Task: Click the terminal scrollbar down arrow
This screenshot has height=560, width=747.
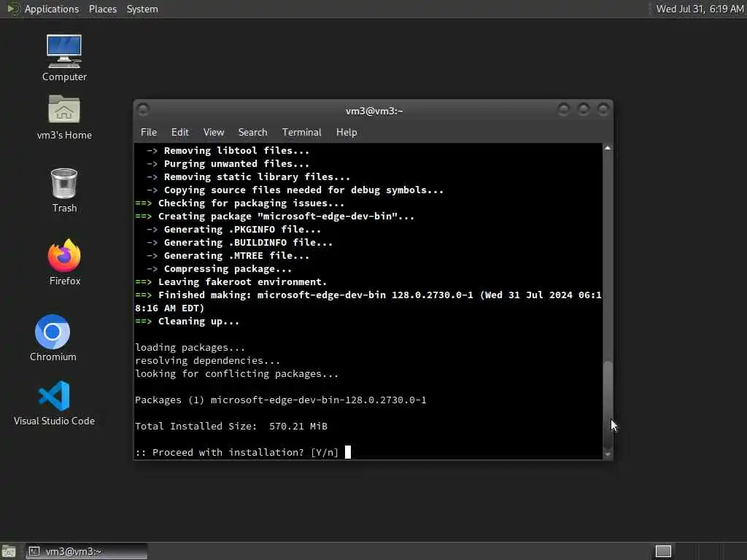Action: pos(608,454)
